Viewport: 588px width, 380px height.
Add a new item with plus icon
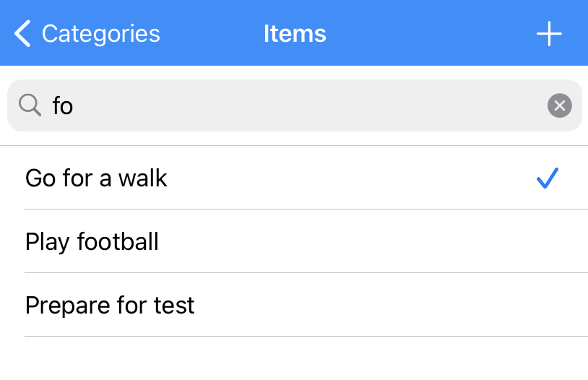(549, 34)
